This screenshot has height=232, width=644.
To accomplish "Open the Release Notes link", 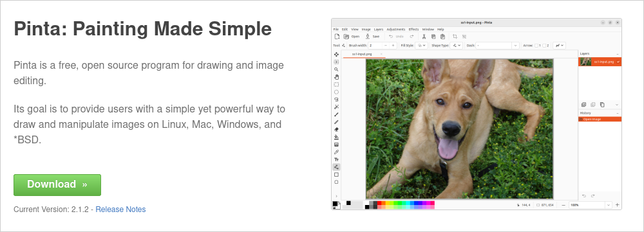I will tap(120, 210).
